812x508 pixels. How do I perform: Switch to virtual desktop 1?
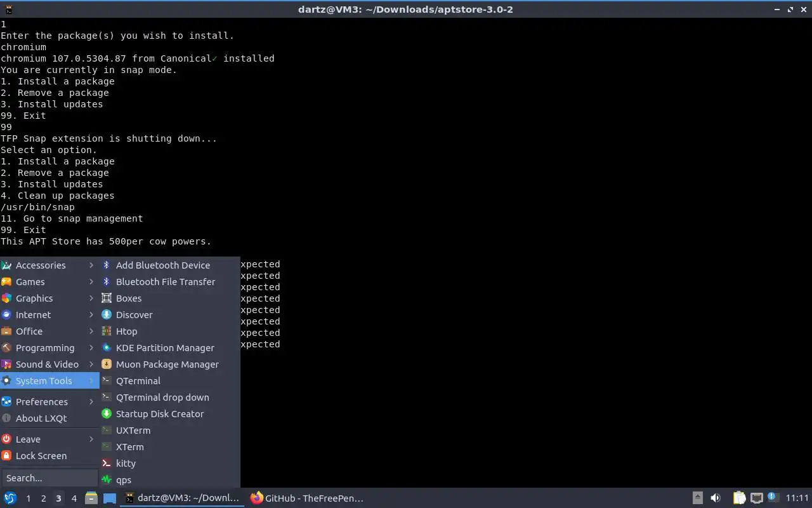coord(28,498)
